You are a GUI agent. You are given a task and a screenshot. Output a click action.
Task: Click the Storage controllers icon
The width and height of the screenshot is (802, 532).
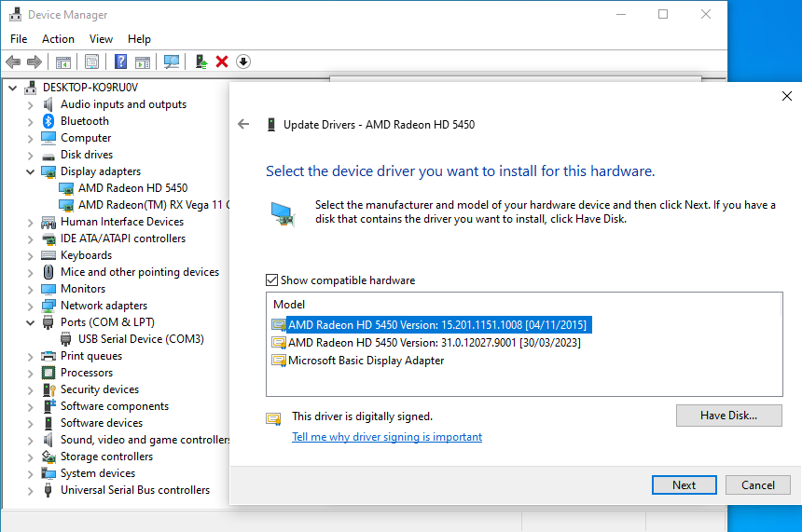click(x=48, y=457)
